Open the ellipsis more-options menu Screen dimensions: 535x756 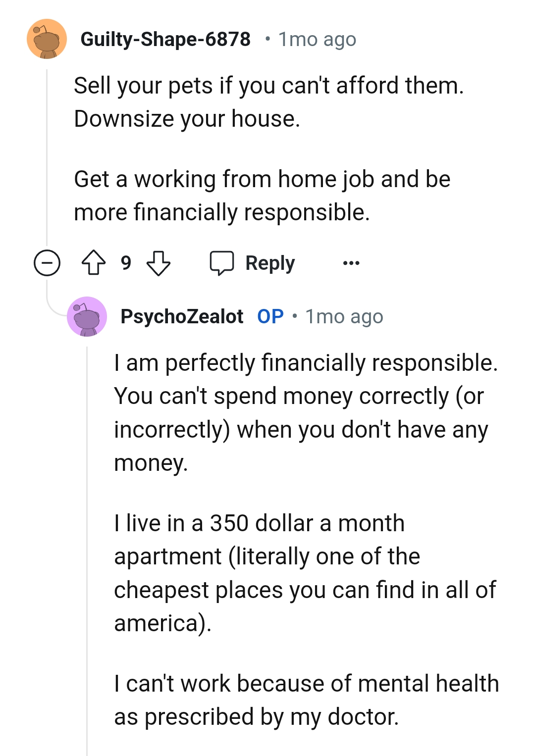point(351,264)
